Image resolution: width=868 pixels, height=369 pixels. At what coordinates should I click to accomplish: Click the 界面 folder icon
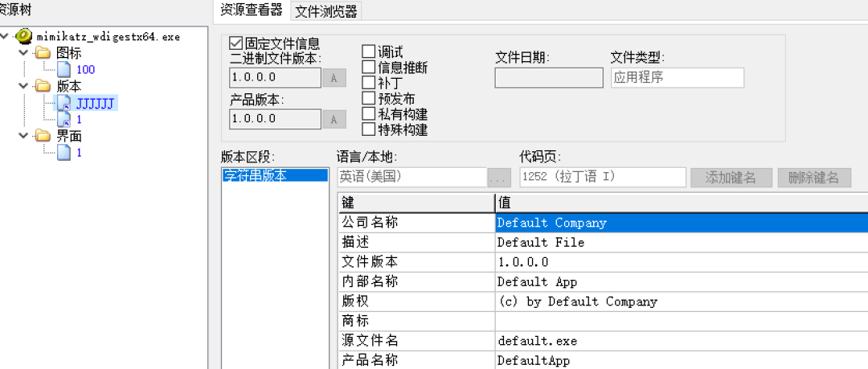pyautogui.click(x=42, y=136)
